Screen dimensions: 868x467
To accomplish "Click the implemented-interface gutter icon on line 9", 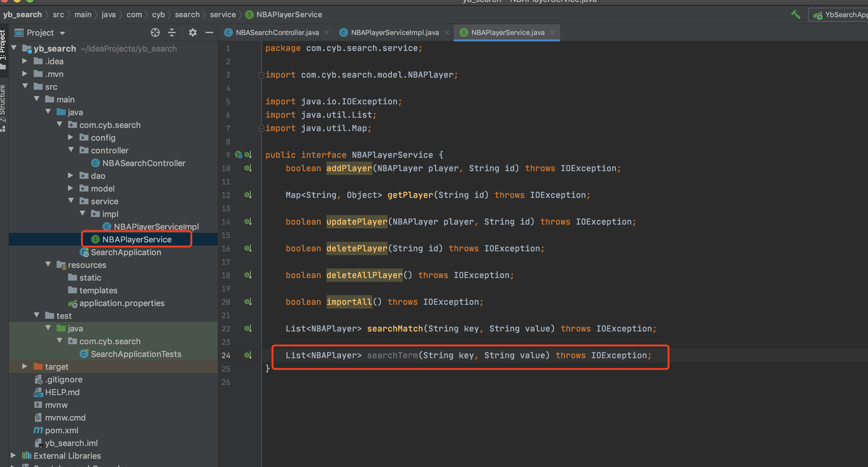I will [248, 155].
